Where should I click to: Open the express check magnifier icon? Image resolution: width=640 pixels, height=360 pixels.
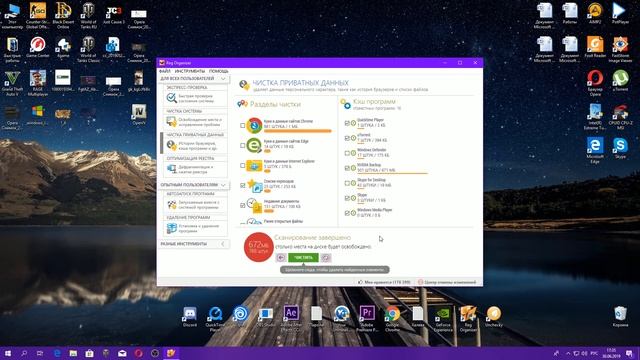coord(171,98)
